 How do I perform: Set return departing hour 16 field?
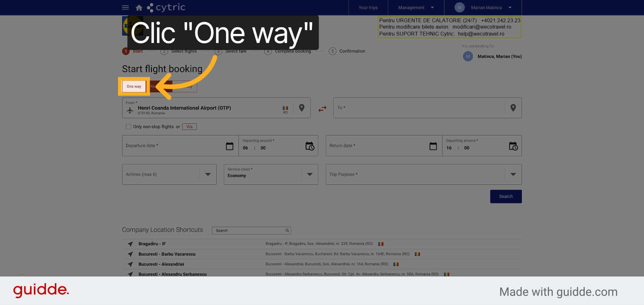pos(449,148)
